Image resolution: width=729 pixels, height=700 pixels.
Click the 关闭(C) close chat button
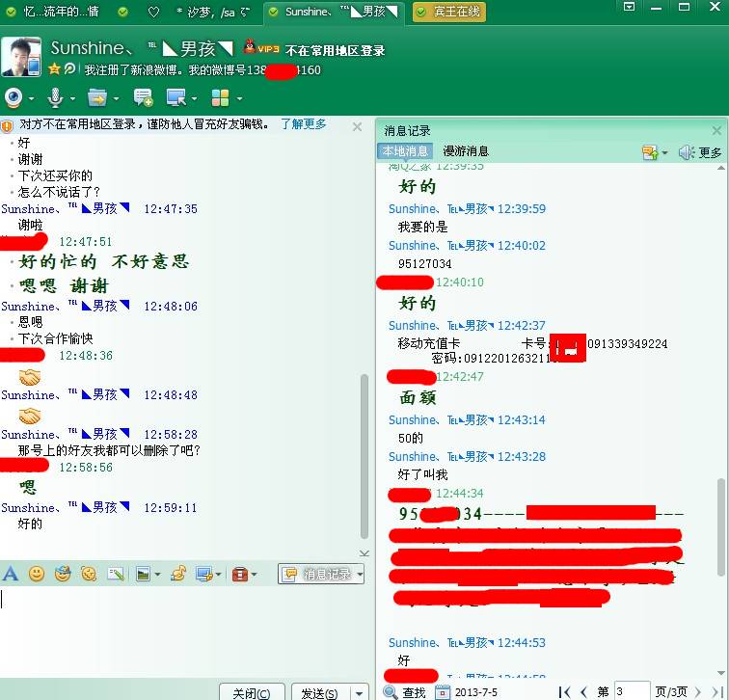[x=252, y=692]
